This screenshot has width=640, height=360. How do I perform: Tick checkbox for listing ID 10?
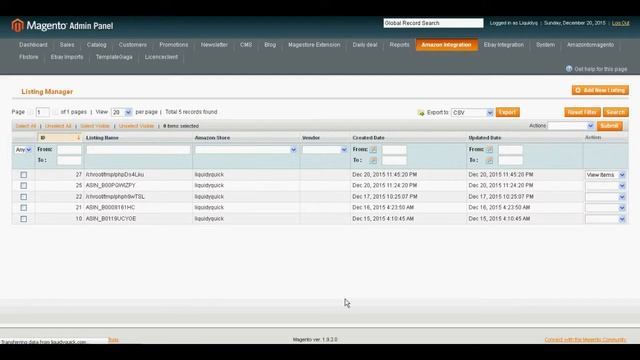click(24, 219)
